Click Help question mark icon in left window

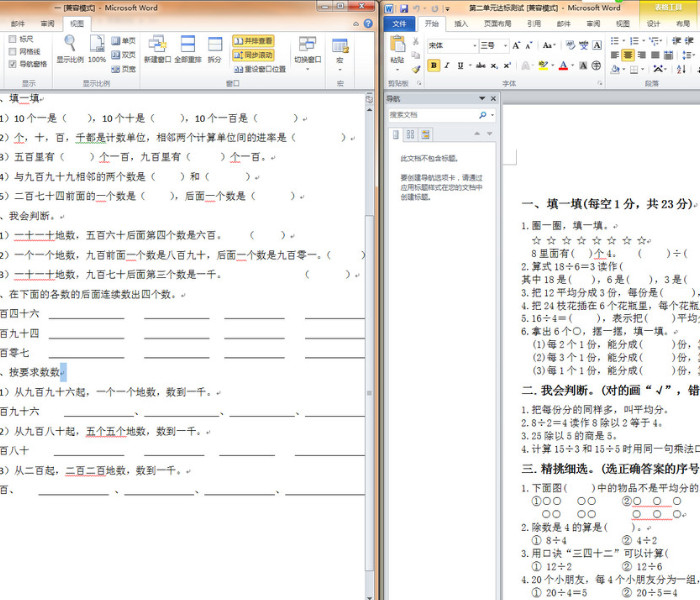[368, 24]
